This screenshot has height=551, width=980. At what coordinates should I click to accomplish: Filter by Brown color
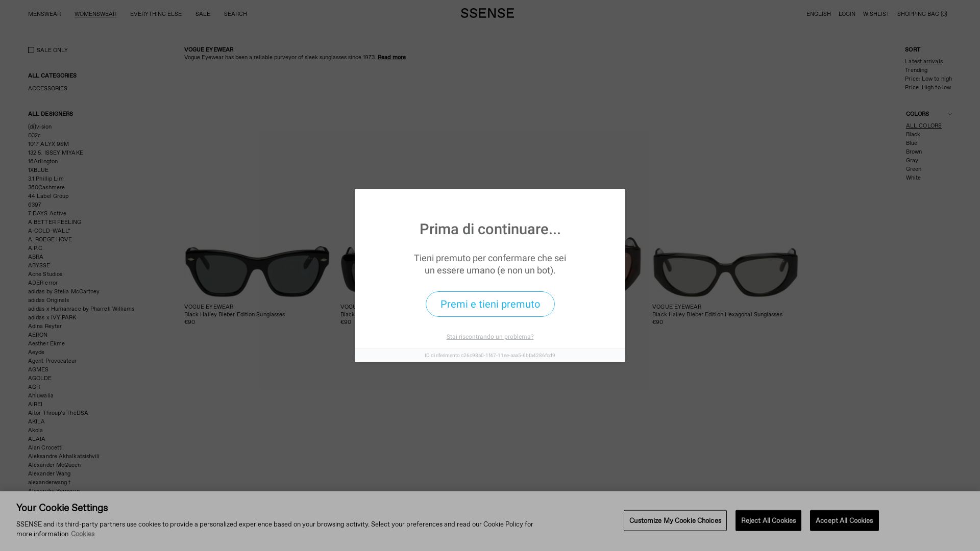tap(914, 152)
